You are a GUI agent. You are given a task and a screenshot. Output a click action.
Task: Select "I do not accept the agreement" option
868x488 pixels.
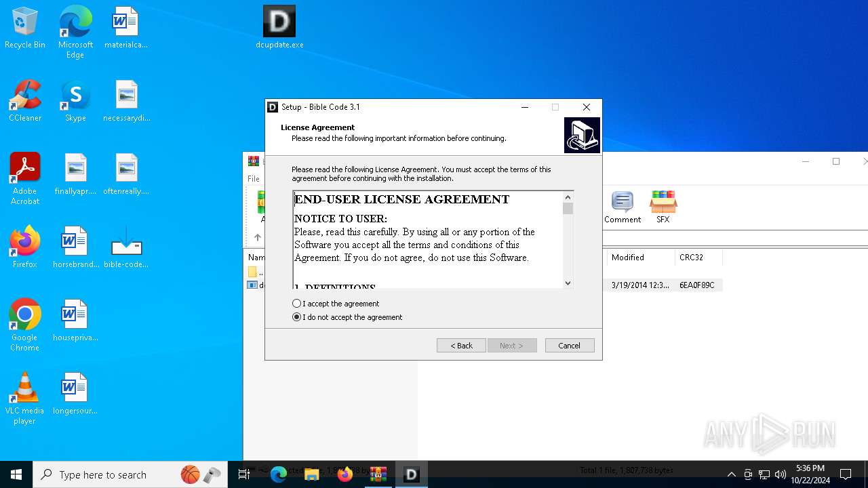tap(296, 317)
